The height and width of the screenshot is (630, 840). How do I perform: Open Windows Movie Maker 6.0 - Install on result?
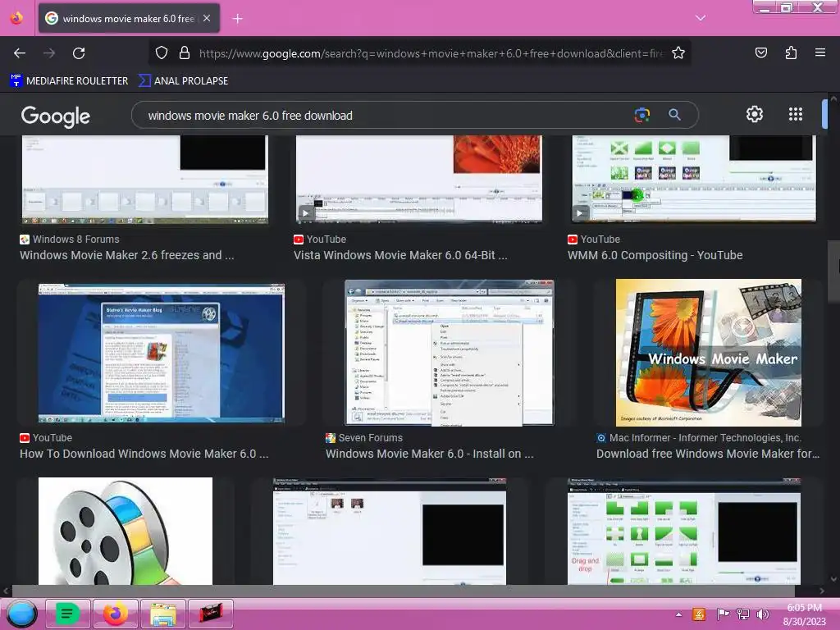[x=430, y=454]
